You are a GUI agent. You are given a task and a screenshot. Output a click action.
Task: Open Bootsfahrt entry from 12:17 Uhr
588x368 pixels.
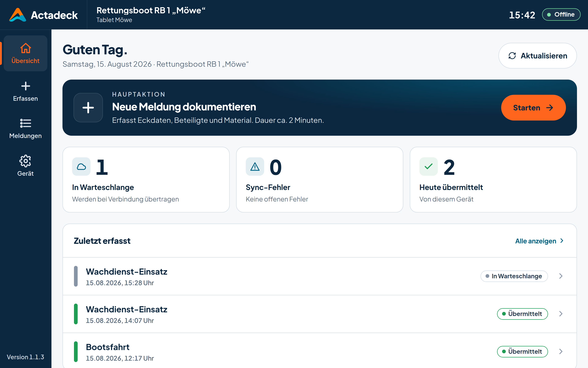point(320,351)
